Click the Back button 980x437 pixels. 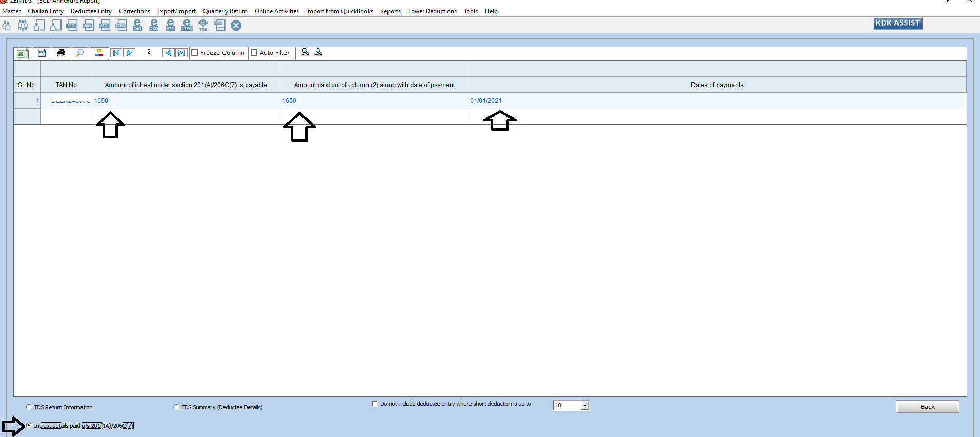pos(927,407)
